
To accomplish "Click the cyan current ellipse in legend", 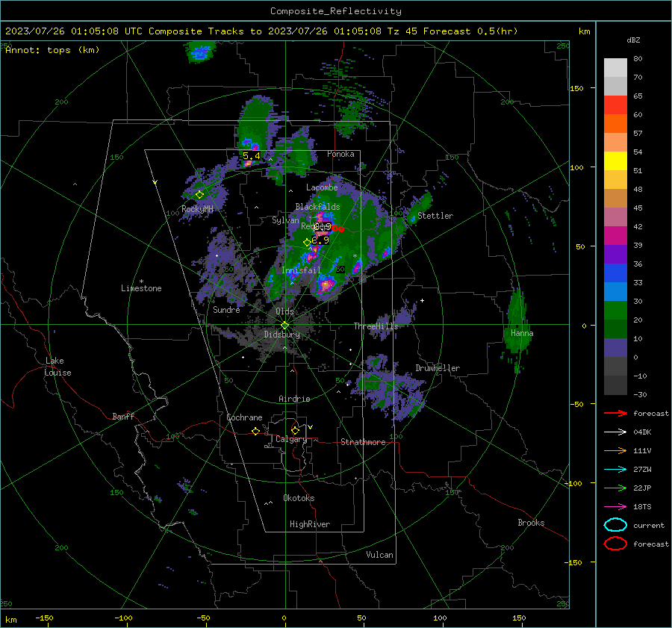I will point(615,525).
